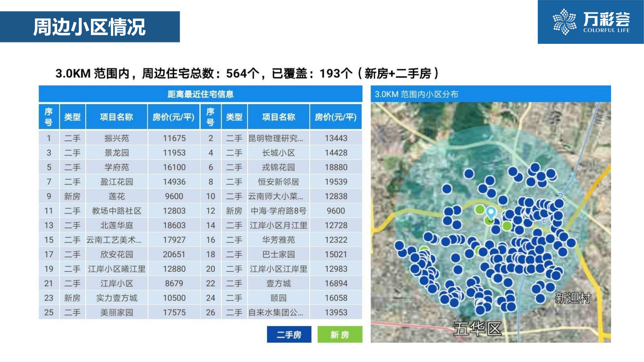The height and width of the screenshot is (362, 644).
Task: Click the 景龙园 row name
Action: pos(117,153)
